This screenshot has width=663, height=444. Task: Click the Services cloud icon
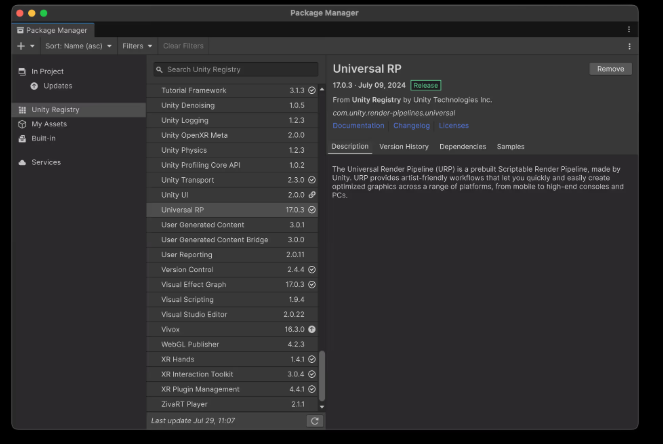click(x=22, y=162)
